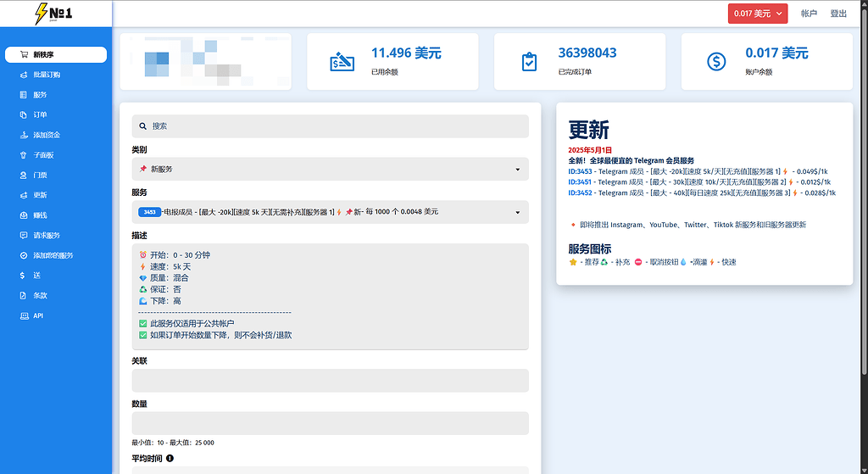Open the ID:3453 Telegram service link

pyautogui.click(x=580, y=171)
